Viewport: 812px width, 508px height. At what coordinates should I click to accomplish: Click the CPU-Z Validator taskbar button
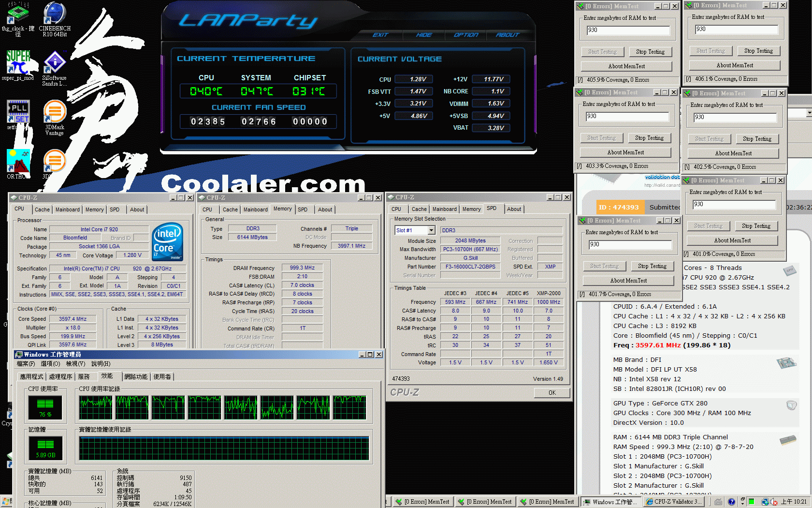click(x=674, y=502)
